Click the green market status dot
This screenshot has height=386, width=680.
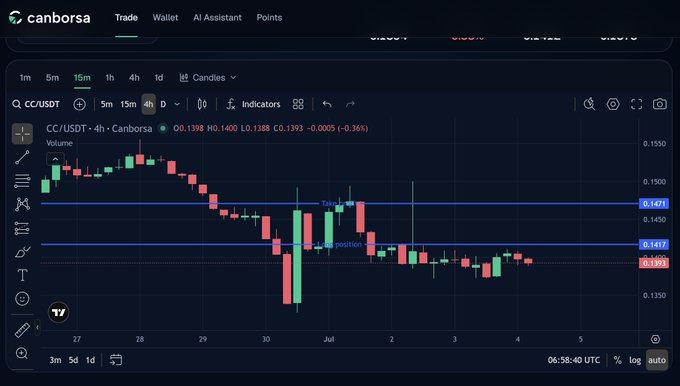[x=163, y=128]
